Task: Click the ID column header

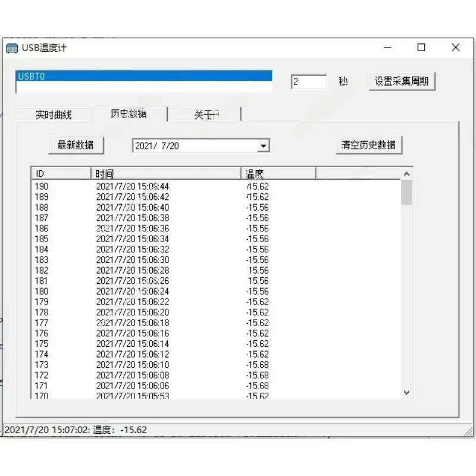Action: point(61,174)
